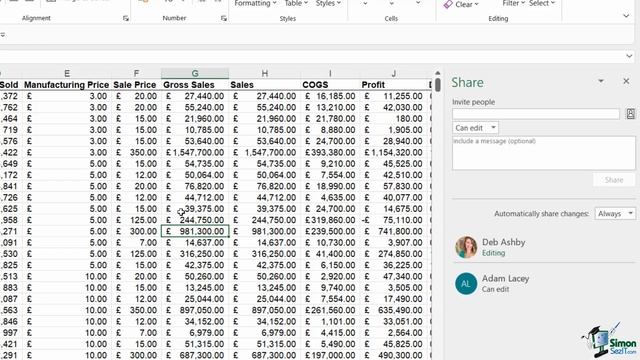The image size is (640, 360).
Task: Click the Include a message text box
Action: coord(544,153)
